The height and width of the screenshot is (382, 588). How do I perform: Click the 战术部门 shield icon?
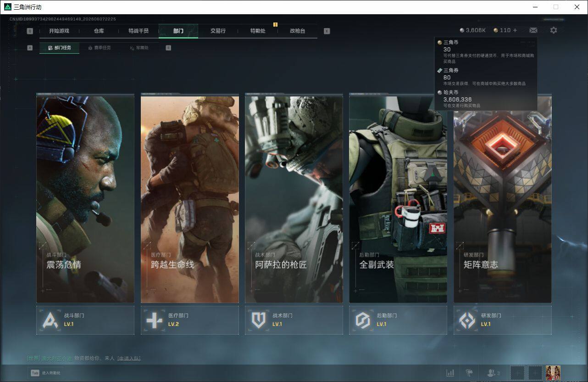(258, 320)
